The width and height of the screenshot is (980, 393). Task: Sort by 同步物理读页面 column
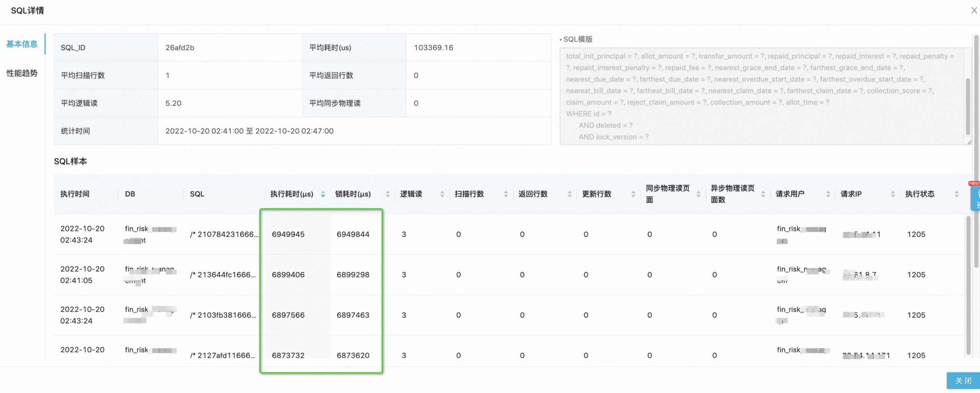698,194
